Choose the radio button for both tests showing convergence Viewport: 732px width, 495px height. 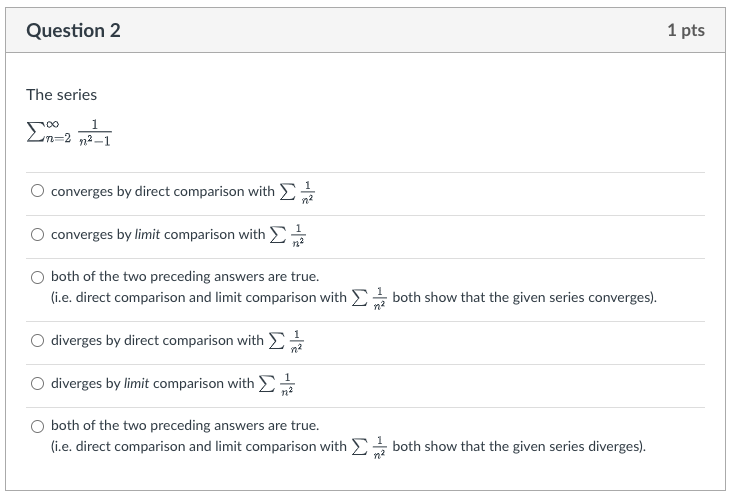point(37,277)
